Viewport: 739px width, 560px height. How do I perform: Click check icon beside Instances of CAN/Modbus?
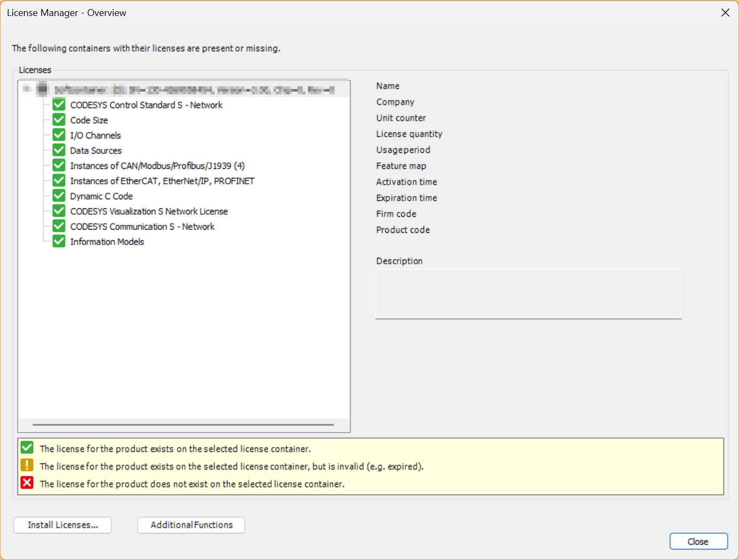pyautogui.click(x=59, y=165)
